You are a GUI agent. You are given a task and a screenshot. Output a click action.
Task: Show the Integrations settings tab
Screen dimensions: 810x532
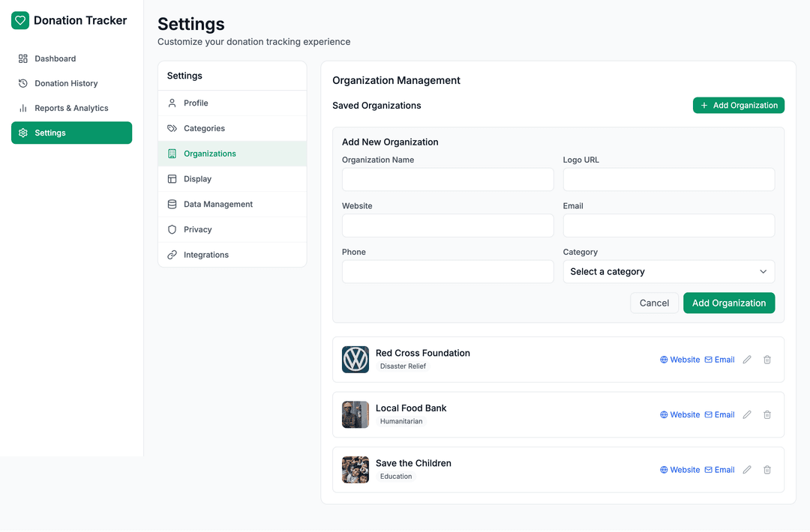click(205, 255)
